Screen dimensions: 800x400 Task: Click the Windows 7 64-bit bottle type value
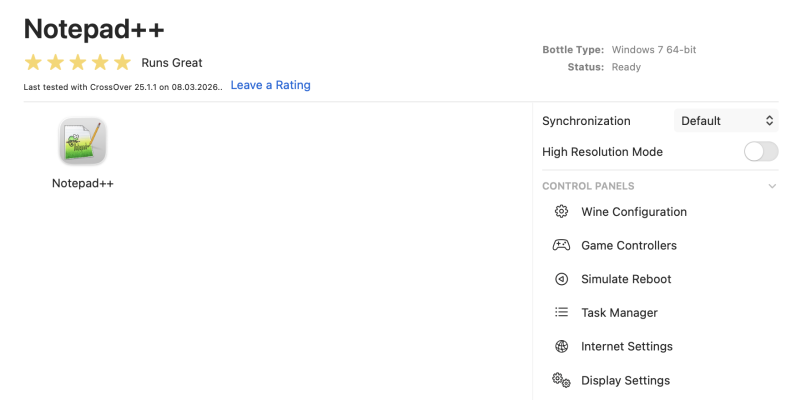[654, 49]
